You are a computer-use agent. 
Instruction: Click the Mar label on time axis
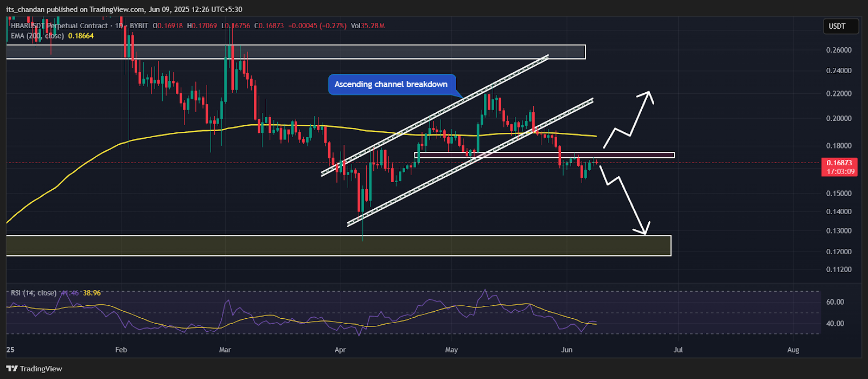(x=225, y=350)
